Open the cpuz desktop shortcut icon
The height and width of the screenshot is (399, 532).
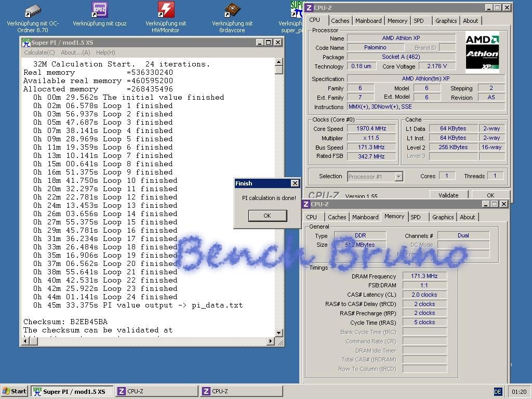coord(99,9)
